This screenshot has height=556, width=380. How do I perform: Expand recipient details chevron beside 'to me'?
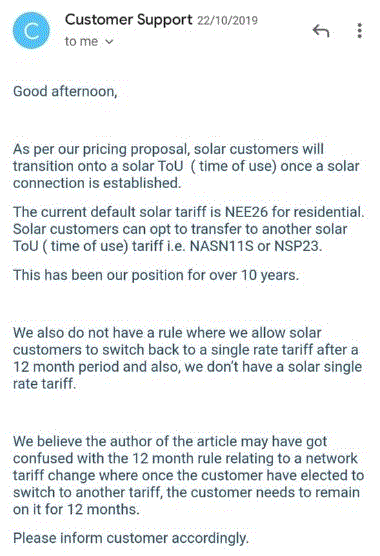(x=110, y=42)
